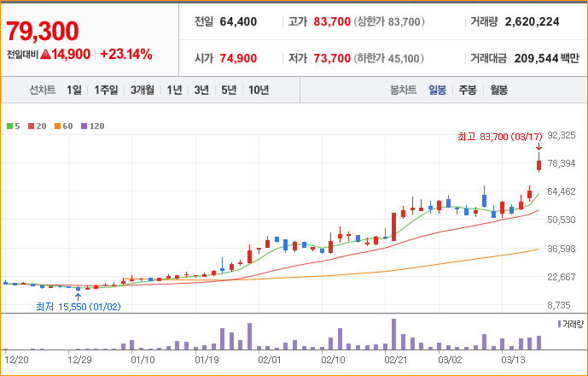The height and width of the screenshot is (376, 588).
Task: Click the green 5-day moving average swatch
Action: point(9,126)
